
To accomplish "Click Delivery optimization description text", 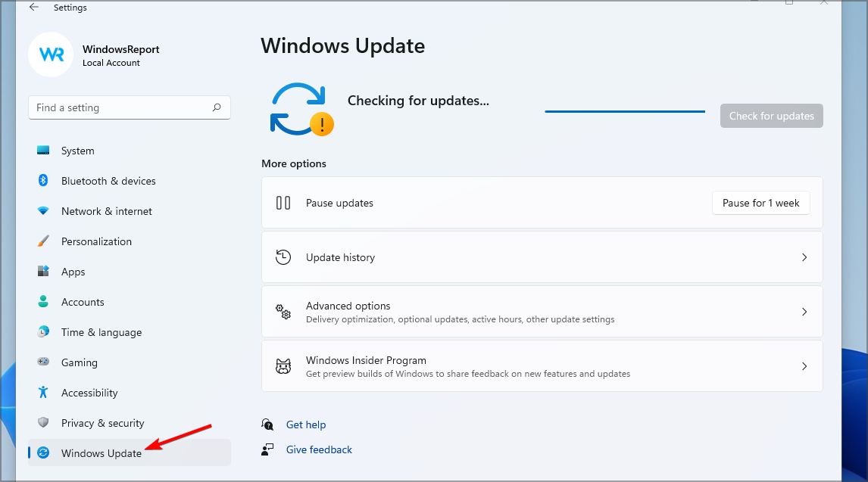I will point(460,319).
